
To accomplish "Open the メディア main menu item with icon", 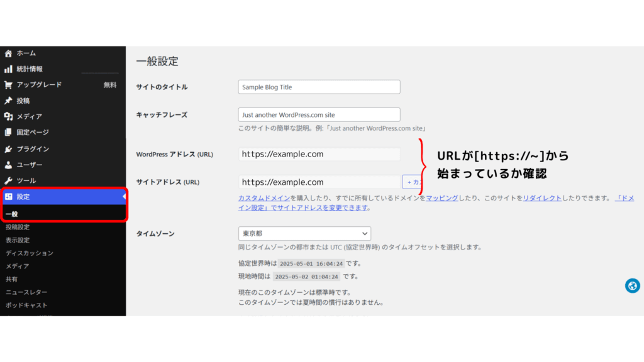I will pos(29,116).
